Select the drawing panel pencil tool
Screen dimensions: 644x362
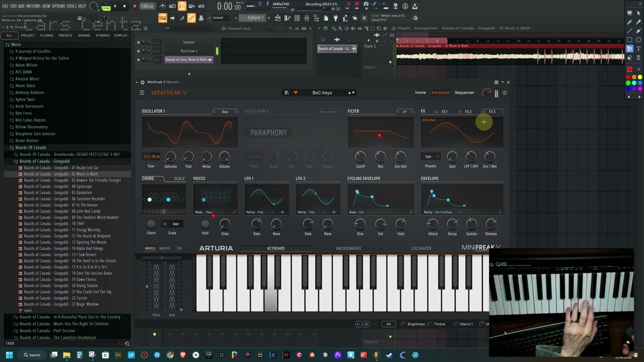pos(629,22)
